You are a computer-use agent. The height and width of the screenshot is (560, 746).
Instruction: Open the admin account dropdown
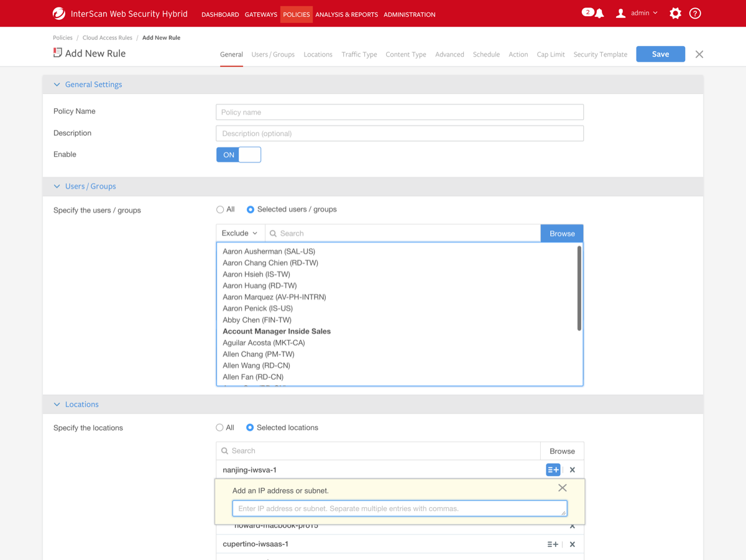click(644, 13)
